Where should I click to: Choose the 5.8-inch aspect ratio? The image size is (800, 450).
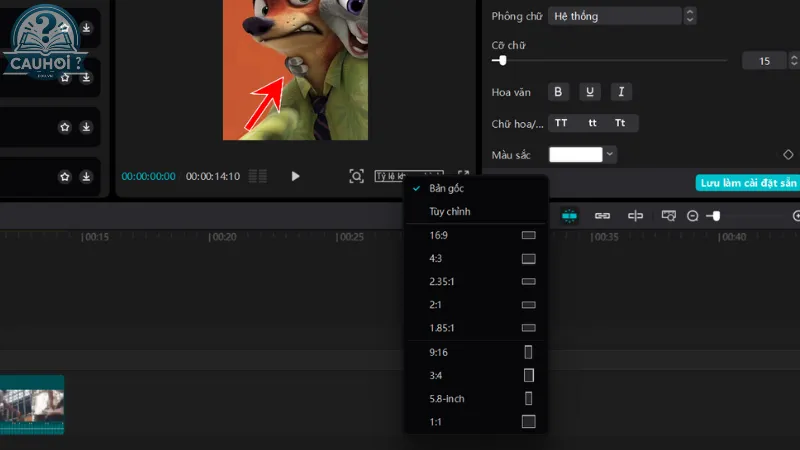[x=476, y=398]
